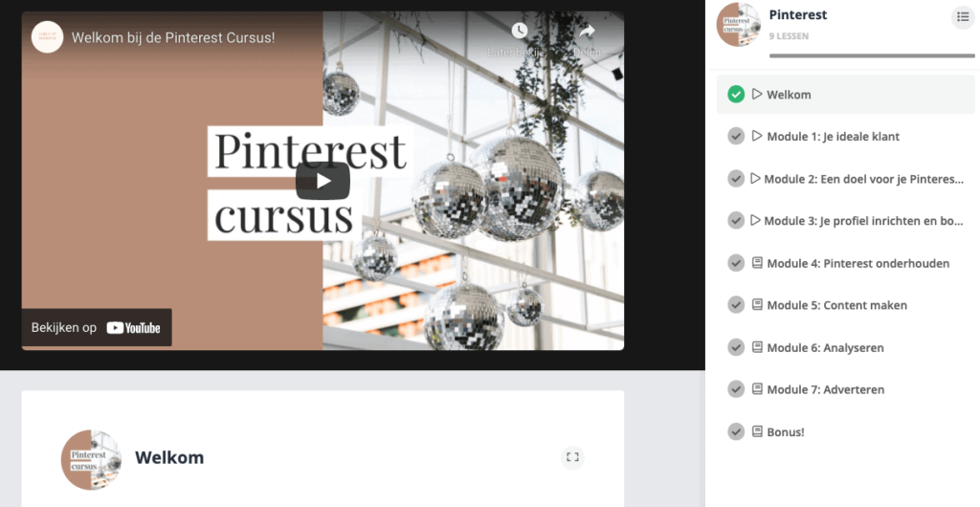The height and width of the screenshot is (507, 980).
Task: Check off Module 6: Analyseren
Action: (736, 347)
